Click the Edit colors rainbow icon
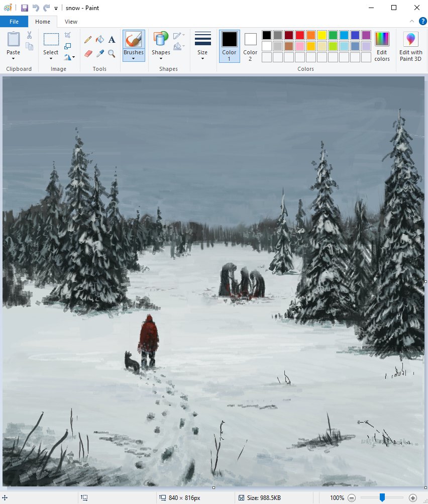Screen dimensions: 428x504 (382, 39)
